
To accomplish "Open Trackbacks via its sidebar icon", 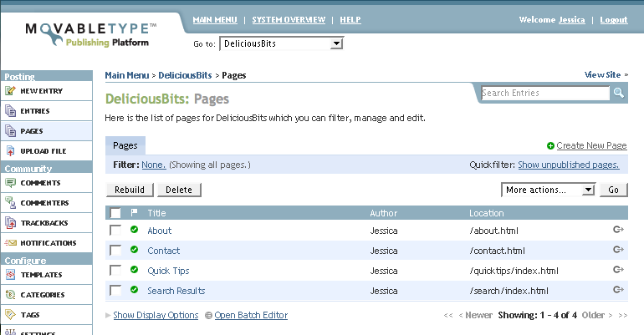I will [x=11, y=223].
